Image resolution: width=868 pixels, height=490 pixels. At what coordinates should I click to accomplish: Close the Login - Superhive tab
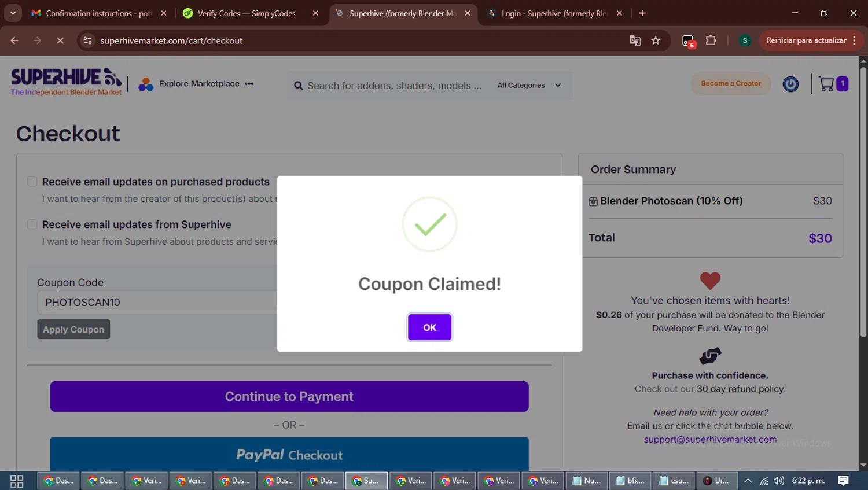[x=619, y=13]
